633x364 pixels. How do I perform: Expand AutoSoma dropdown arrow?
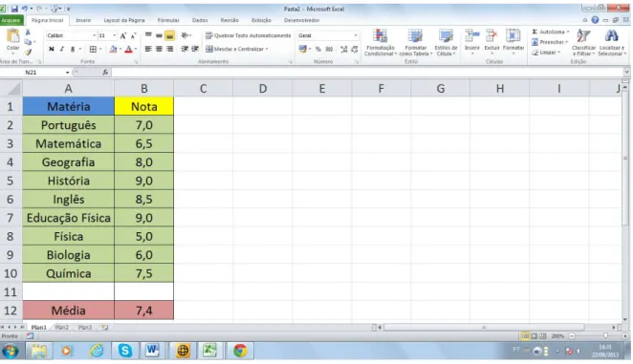coord(568,32)
